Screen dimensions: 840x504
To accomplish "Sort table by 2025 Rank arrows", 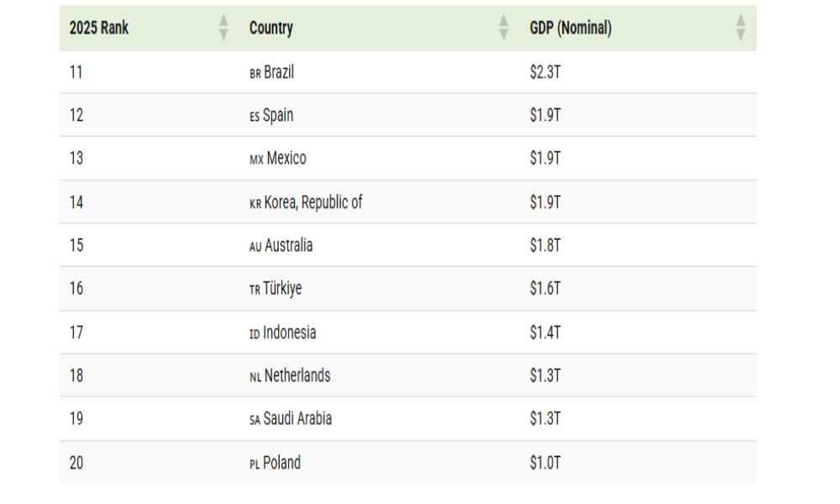I will pos(223,28).
